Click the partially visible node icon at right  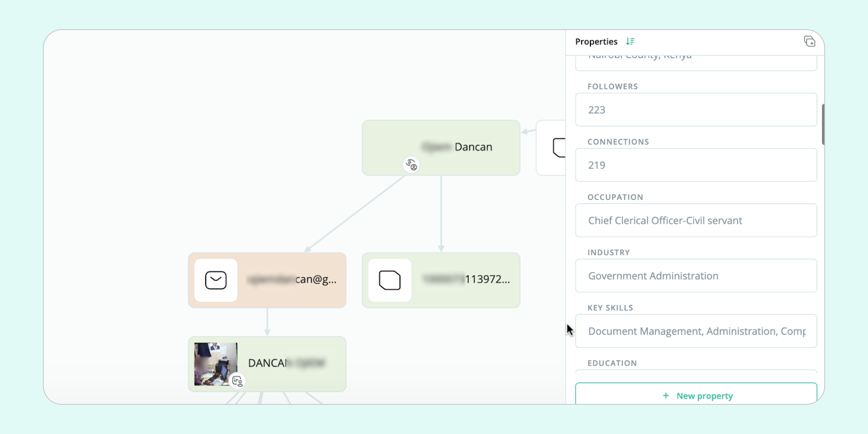tap(559, 148)
